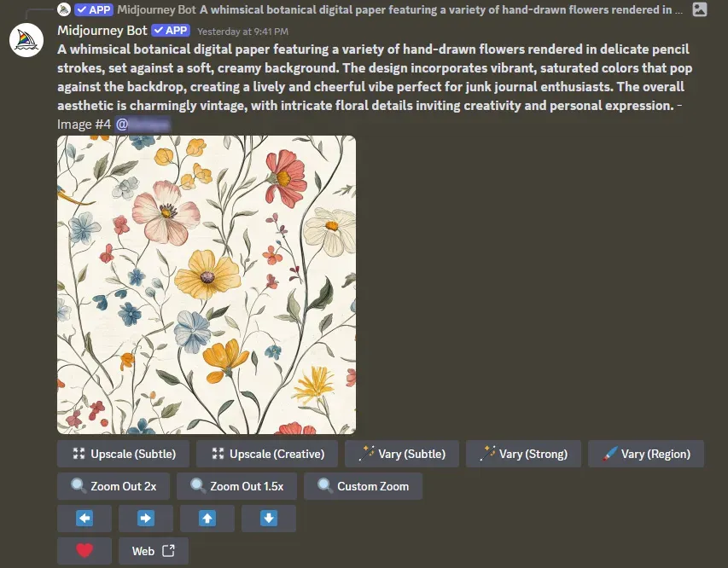Click Upscale (Subtle) button
Viewport: 728px width, 568px height.
[x=123, y=454]
